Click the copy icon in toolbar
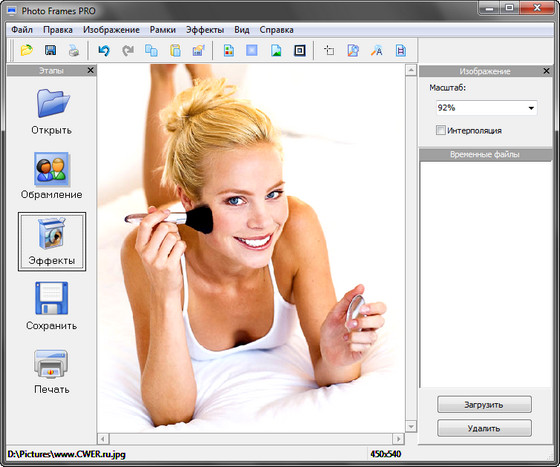 [151, 50]
